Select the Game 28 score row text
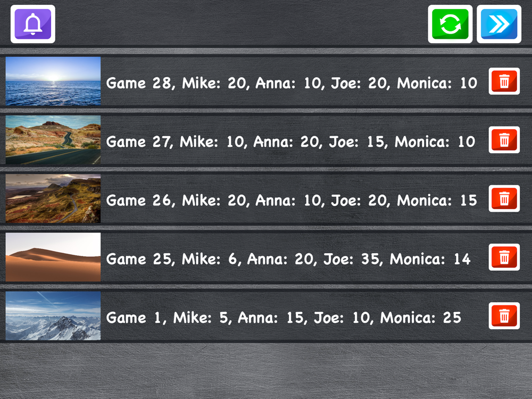This screenshot has height=399, width=532. pyautogui.click(x=292, y=83)
